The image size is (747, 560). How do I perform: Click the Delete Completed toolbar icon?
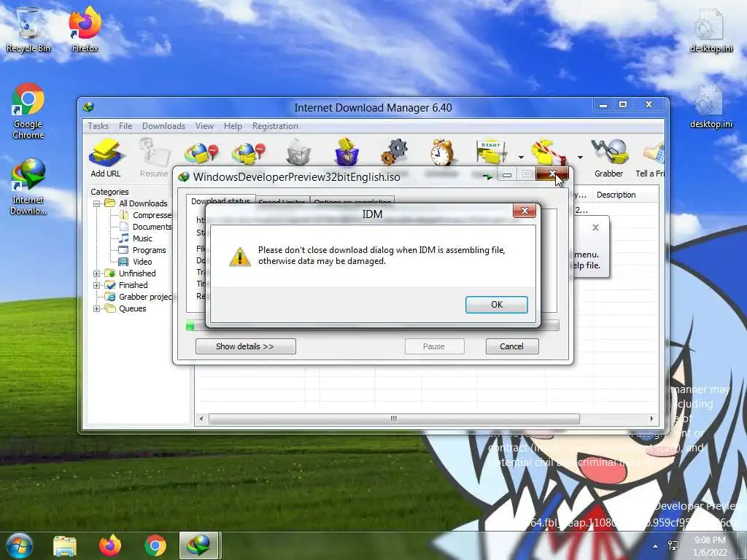[347, 152]
